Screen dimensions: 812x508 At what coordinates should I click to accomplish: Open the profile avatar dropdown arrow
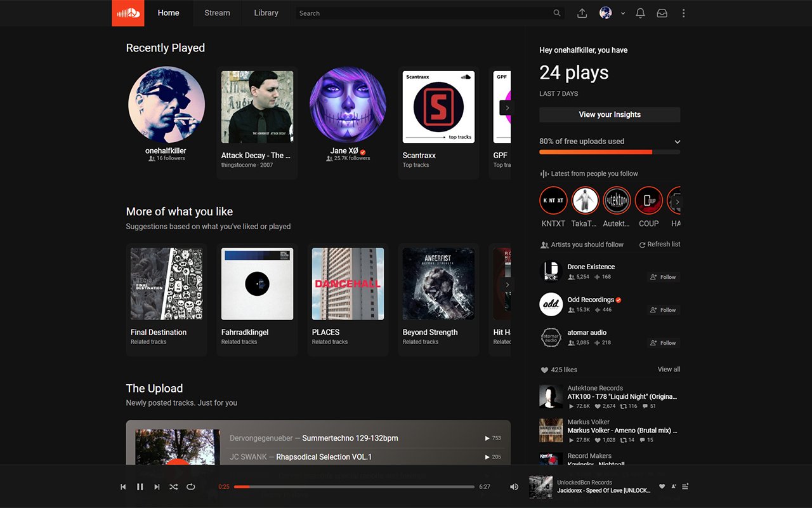623,13
